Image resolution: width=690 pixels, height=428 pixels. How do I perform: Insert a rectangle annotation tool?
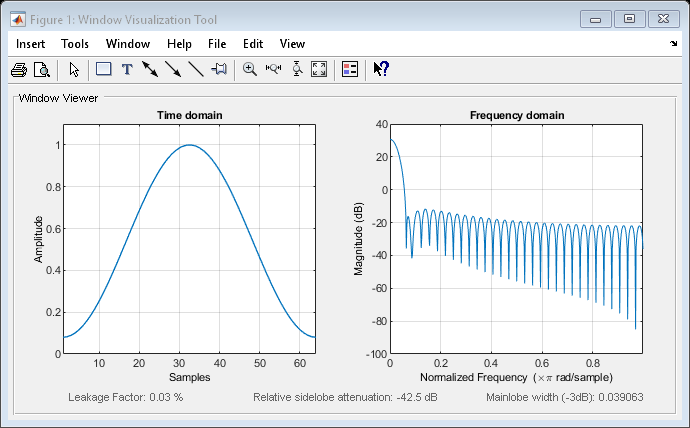(x=103, y=69)
